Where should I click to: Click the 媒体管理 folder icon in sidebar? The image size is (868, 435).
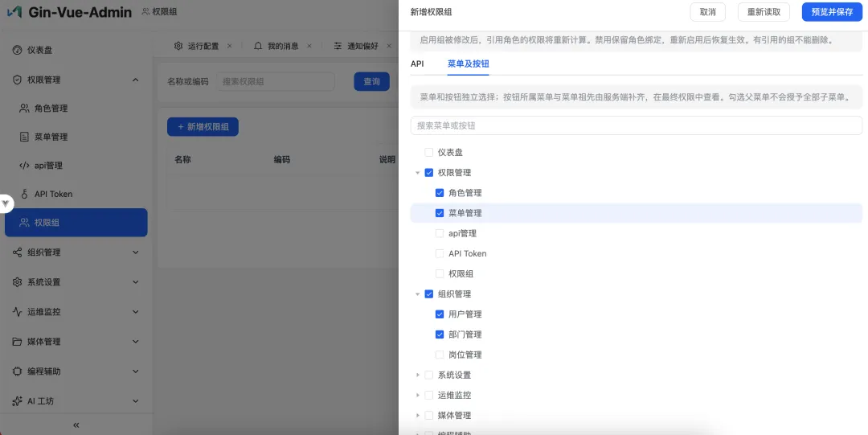[17, 342]
